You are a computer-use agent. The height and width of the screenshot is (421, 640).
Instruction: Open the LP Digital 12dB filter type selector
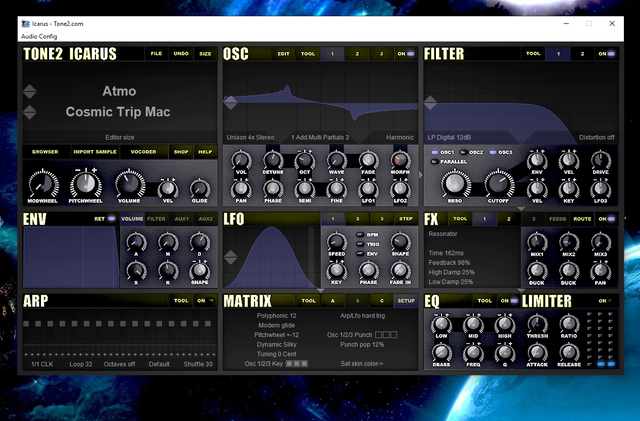click(x=449, y=138)
